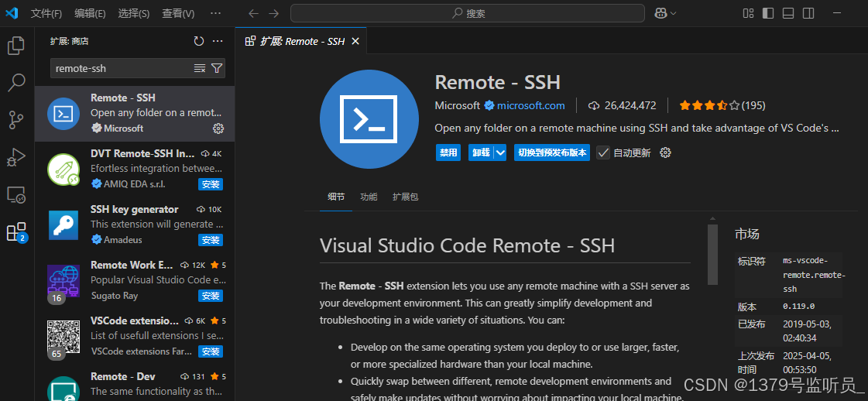Toggle the 自动更新 checkbox
868x401 pixels.
(x=603, y=153)
